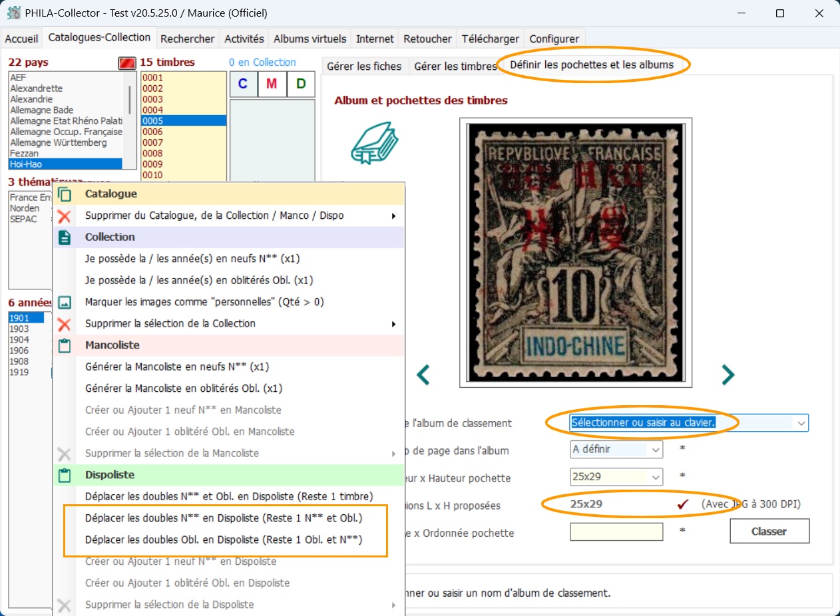
Task: Click the green album book icon
Action: 375,142
